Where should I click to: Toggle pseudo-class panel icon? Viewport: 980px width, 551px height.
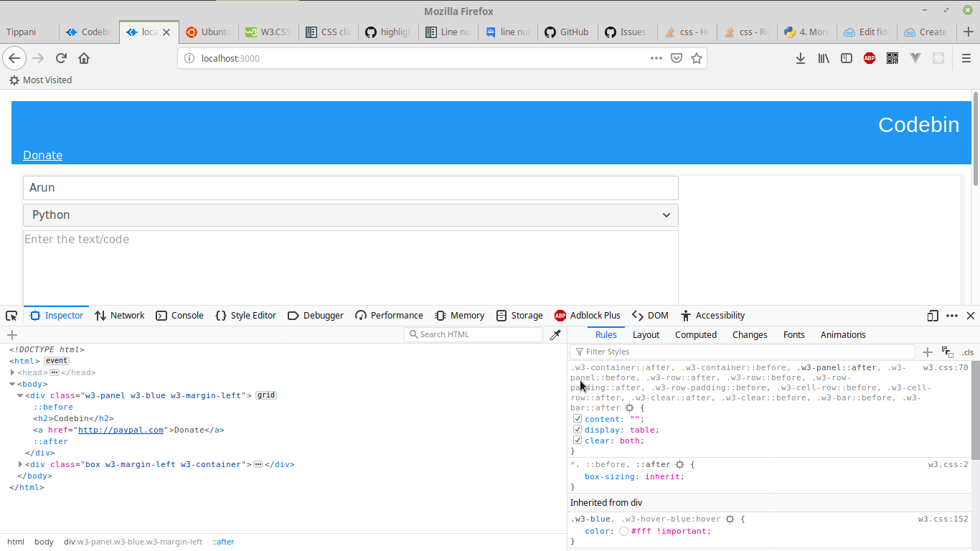(948, 352)
